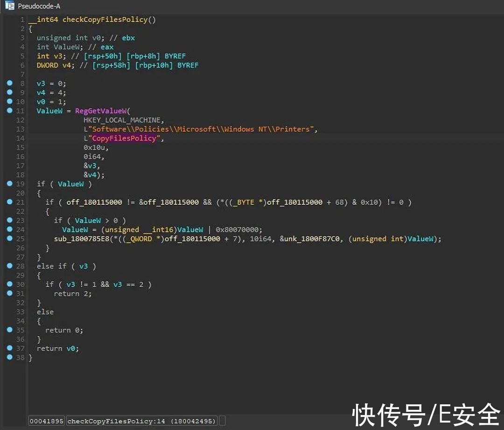Click first off_180115000 on line 21
504x430 pixels.
[94, 202]
